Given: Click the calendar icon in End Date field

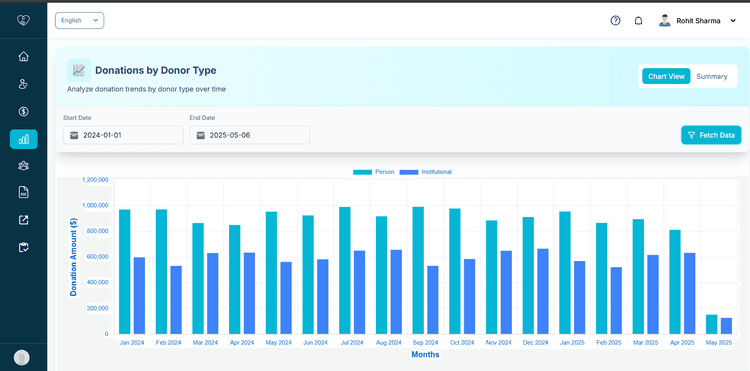Looking at the screenshot, I should 200,135.
